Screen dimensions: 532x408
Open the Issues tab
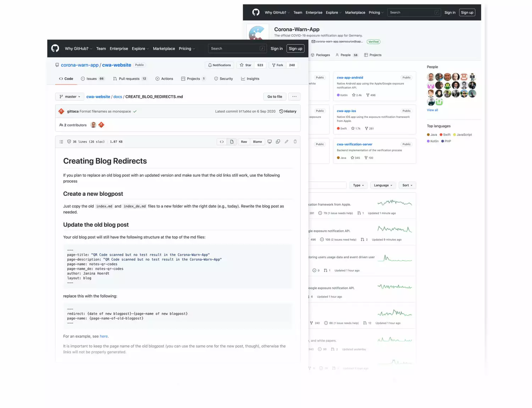coord(92,79)
